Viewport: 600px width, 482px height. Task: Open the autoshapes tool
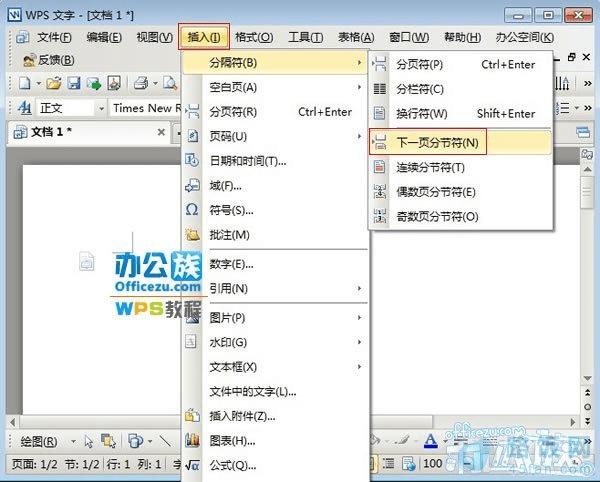tap(135, 441)
